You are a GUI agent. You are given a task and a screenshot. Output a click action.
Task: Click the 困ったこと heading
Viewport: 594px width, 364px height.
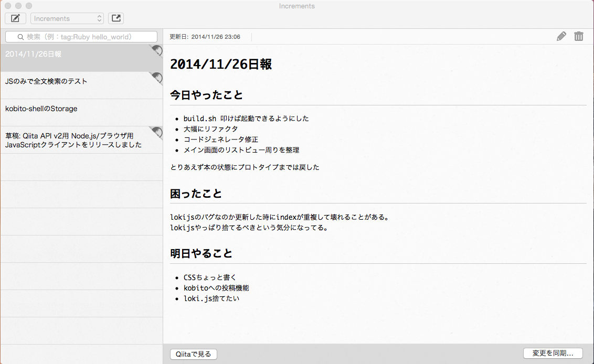click(x=196, y=194)
